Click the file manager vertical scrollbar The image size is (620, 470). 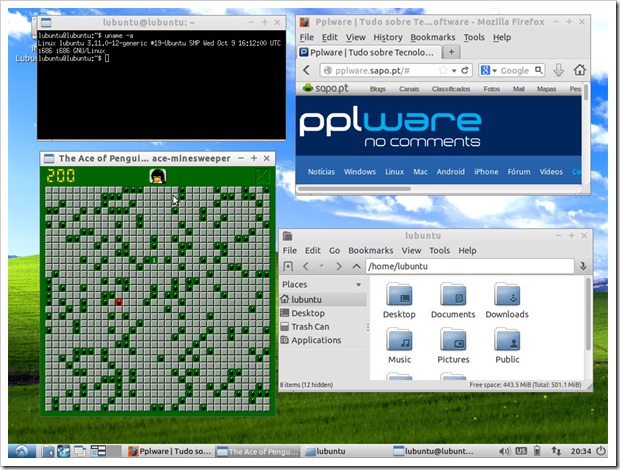pyautogui.click(x=588, y=314)
